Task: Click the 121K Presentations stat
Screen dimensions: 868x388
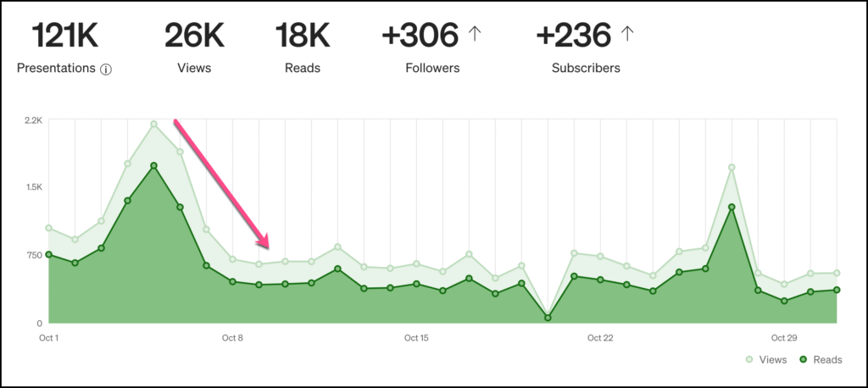Action: pos(65,36)
